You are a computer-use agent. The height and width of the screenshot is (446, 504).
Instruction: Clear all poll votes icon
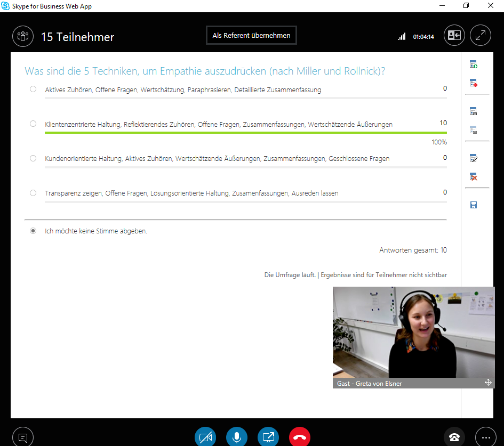click(473, 176)
